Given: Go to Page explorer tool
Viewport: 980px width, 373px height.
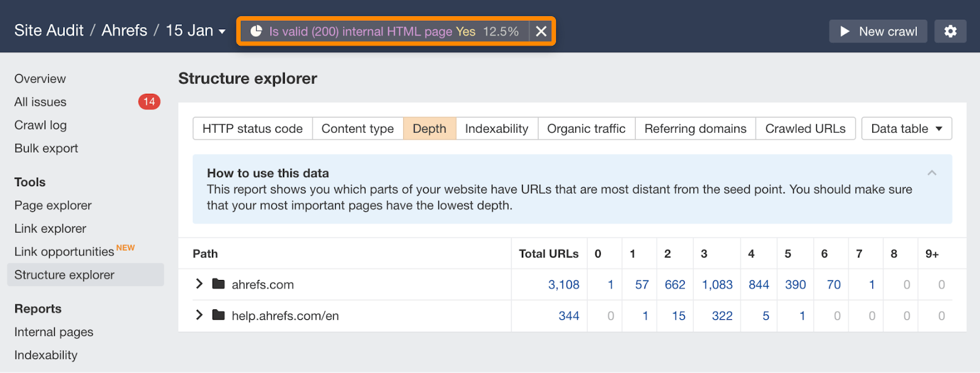Looking at the screenshot, I should point(53,205).
